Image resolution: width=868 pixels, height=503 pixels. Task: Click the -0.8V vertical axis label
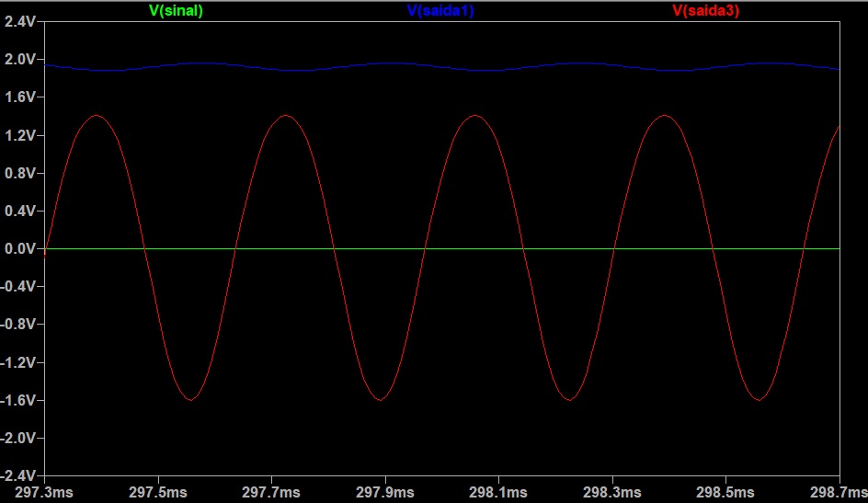click(x=17, y=324)
